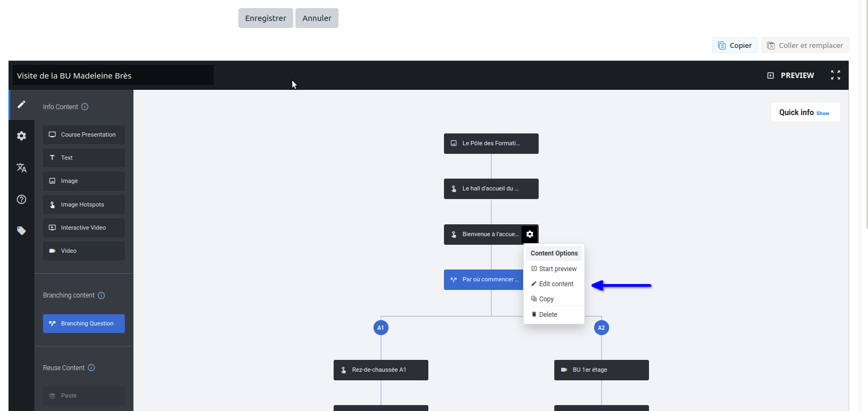The width and height of the screenshot is (868, 411).
Task: Click the Annuler button
Action: tap(316, 18)
